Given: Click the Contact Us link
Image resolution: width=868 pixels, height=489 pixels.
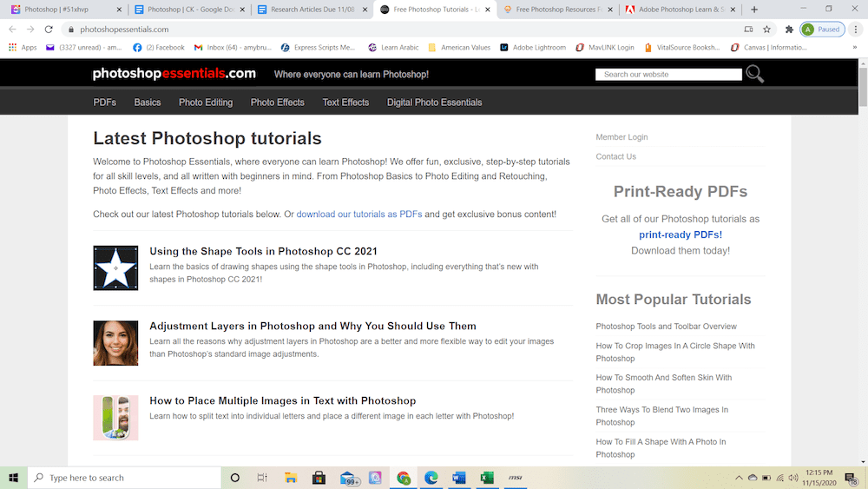Looking at the screenshot, I should point(616,156).
